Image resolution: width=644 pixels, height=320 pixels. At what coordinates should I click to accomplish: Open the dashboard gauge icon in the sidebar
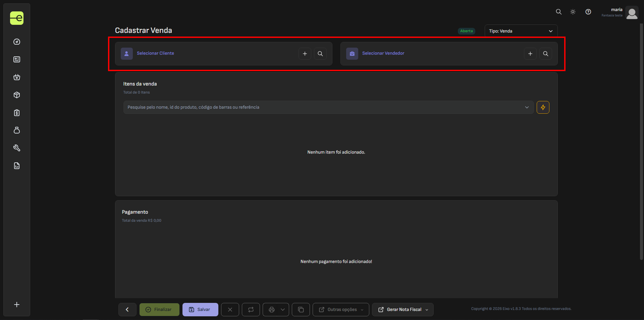pos(17,42)
